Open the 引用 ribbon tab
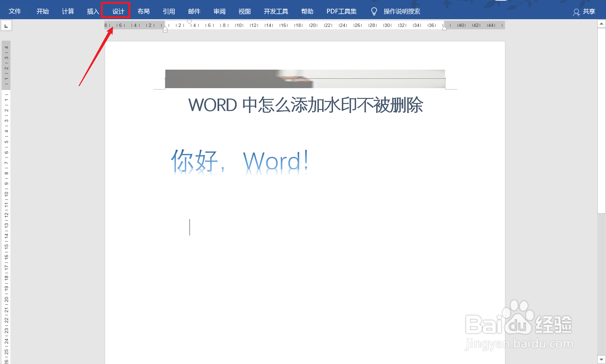This screenshot has width=606, height=364. (169, 10)
